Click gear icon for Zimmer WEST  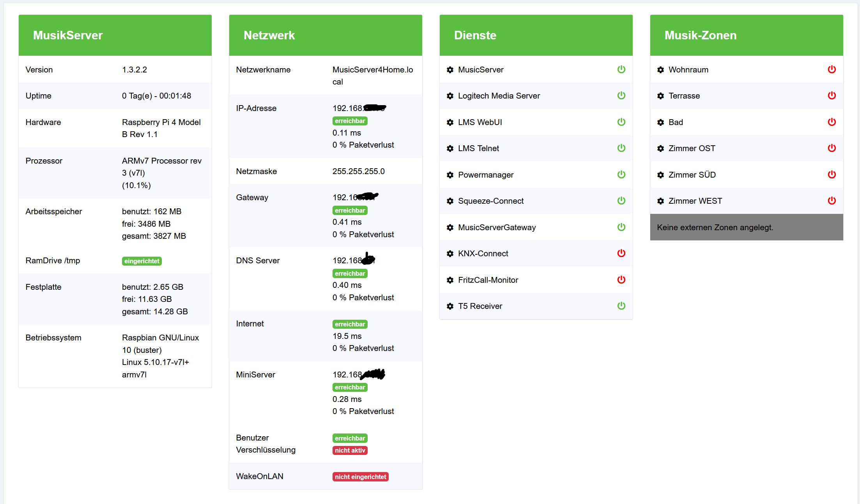(660, 201)
